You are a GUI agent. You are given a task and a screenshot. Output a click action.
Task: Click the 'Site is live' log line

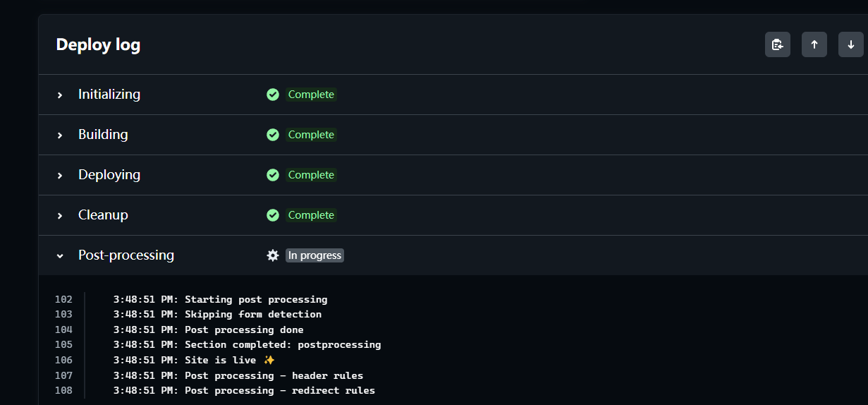click(x=194, y=360)
